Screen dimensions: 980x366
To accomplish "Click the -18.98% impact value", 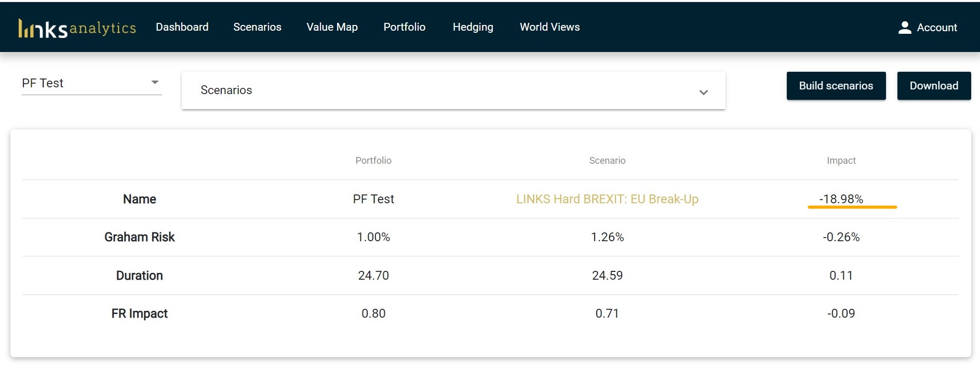I will (840, 199).
